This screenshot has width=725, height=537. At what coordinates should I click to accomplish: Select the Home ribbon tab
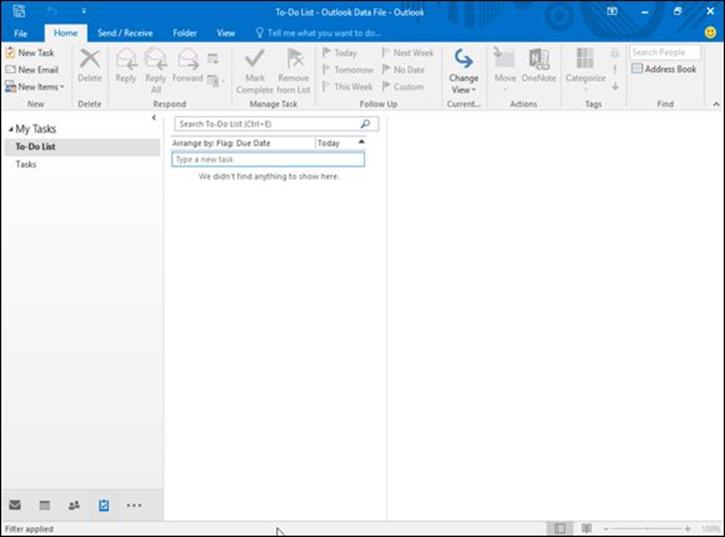point(66,33)
